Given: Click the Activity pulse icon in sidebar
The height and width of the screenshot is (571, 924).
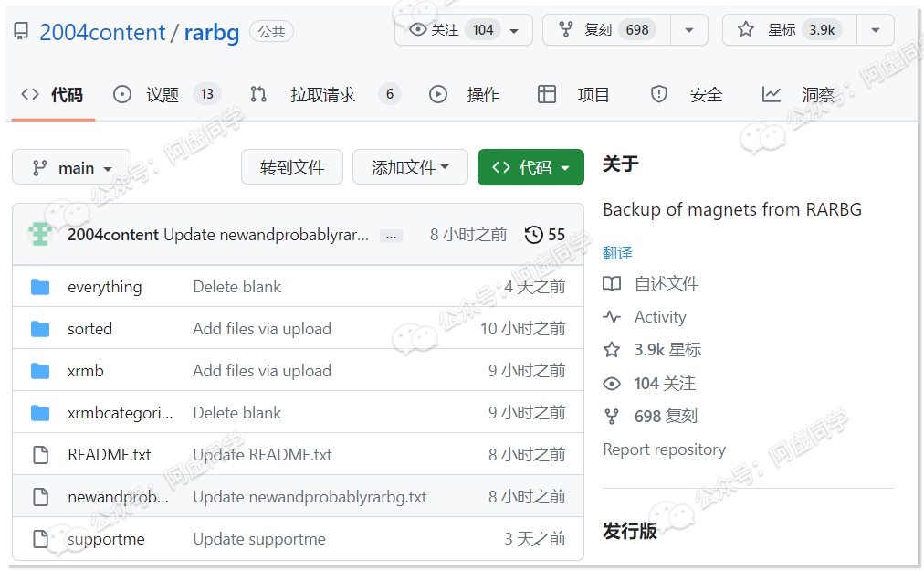Looking at the screenshot, I should (x=613, y=317).
